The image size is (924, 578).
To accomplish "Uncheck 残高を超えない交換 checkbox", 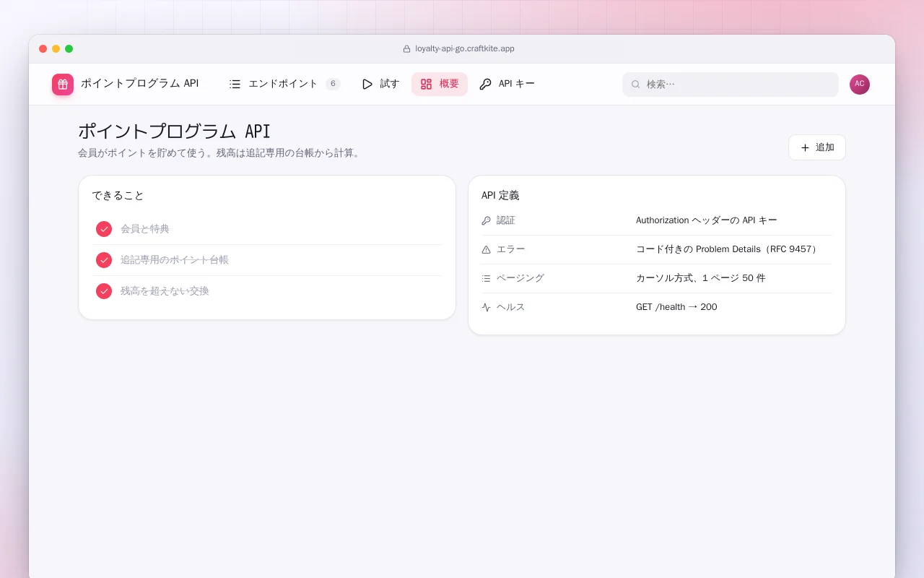I will [x=104, y=291].
